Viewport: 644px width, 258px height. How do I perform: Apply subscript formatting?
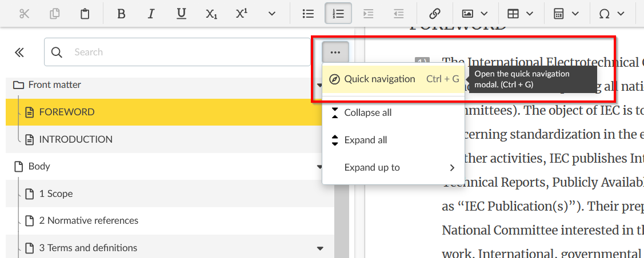211,14
